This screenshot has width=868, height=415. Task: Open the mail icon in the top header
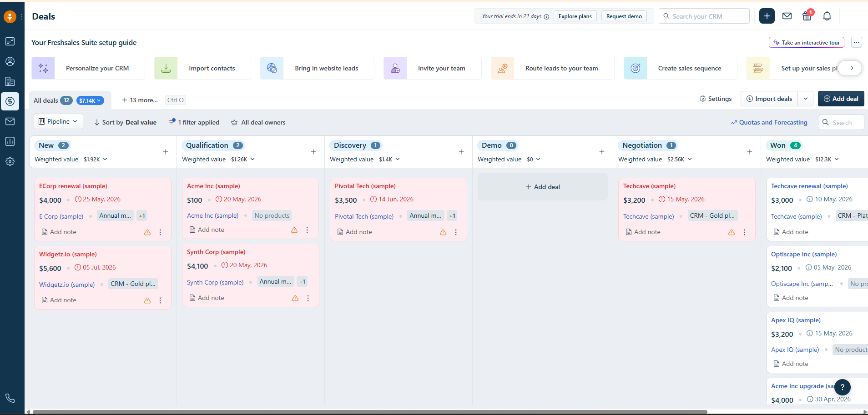click(x=787, y=16)
